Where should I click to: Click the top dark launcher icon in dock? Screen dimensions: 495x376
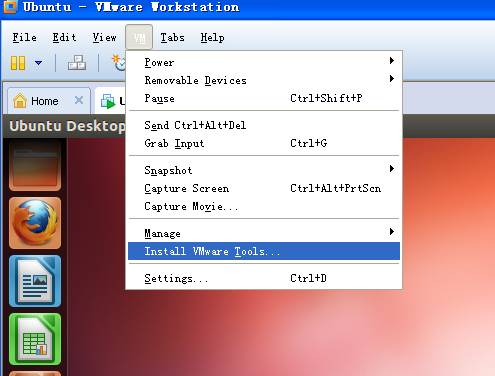35,165
